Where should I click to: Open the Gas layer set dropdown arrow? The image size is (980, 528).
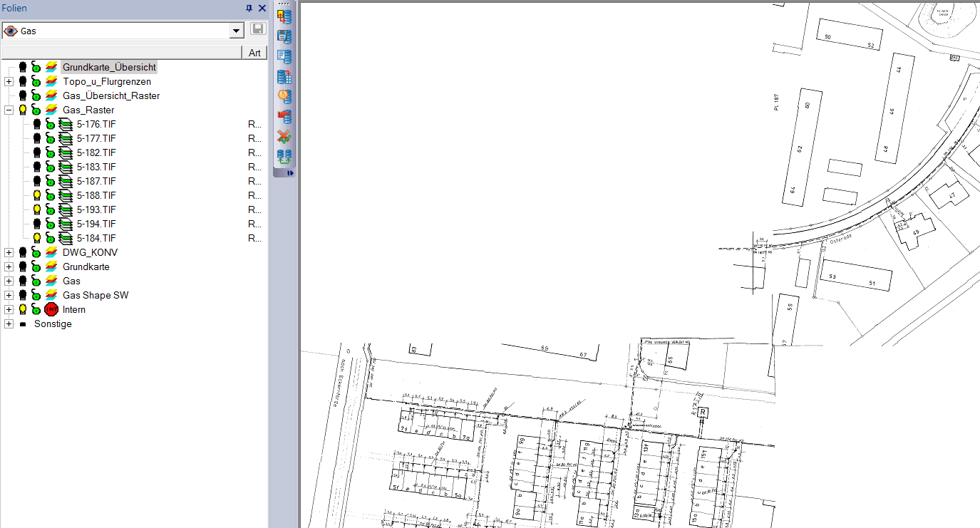pos(236,31)
